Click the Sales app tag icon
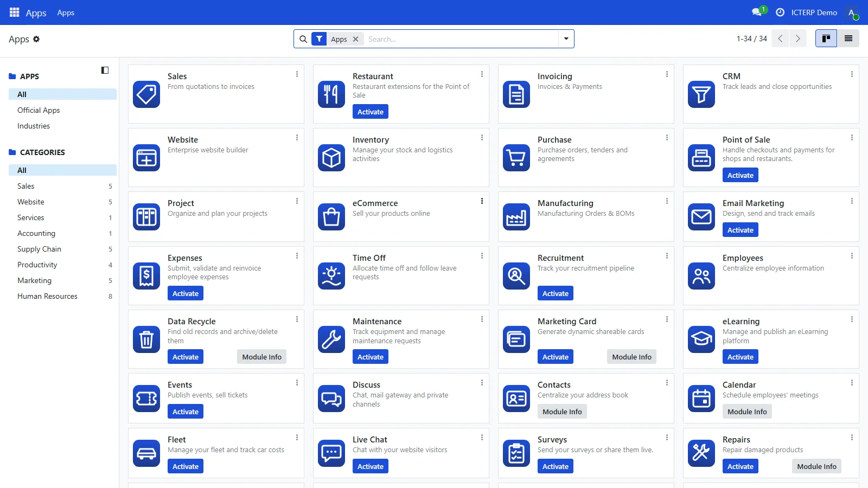Screen dimensions: 868x488 [146, 94]
